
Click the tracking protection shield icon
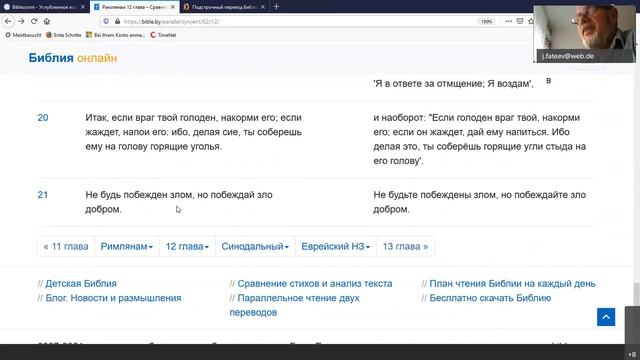point(106,21)
